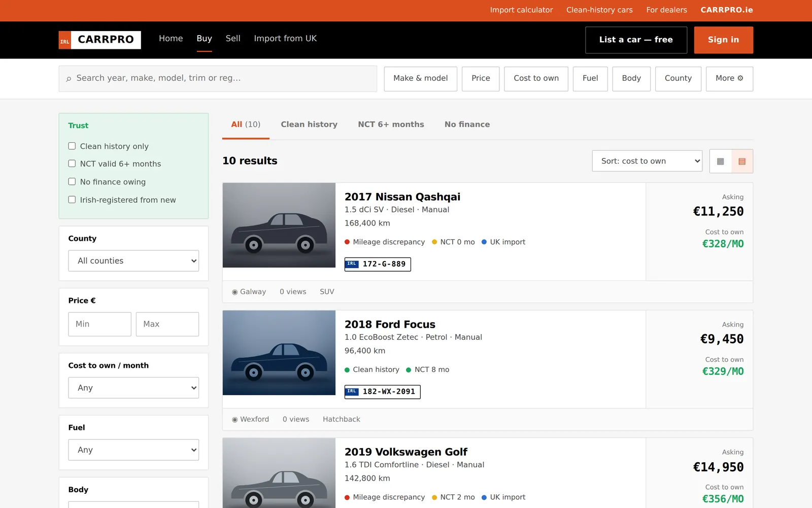The image size is (812, 508).
Task: Click the €11,250 asking price
Action: 718,211
